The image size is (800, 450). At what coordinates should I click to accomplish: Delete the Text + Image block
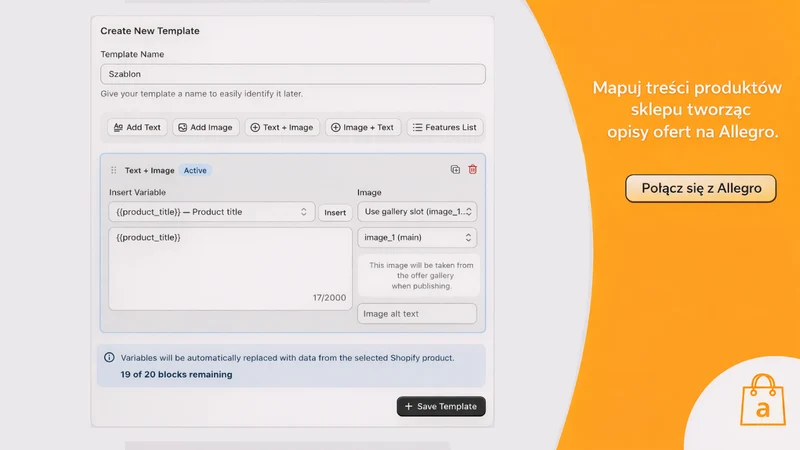472,169
